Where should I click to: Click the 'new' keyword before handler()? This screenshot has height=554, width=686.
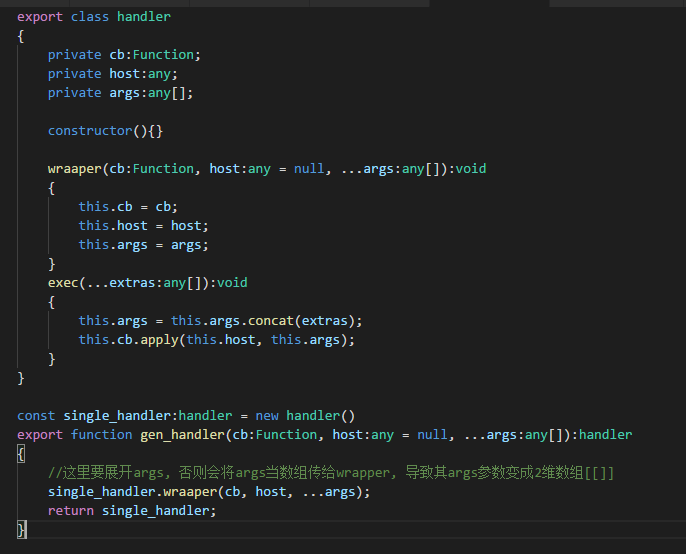(x=267, y=416)
